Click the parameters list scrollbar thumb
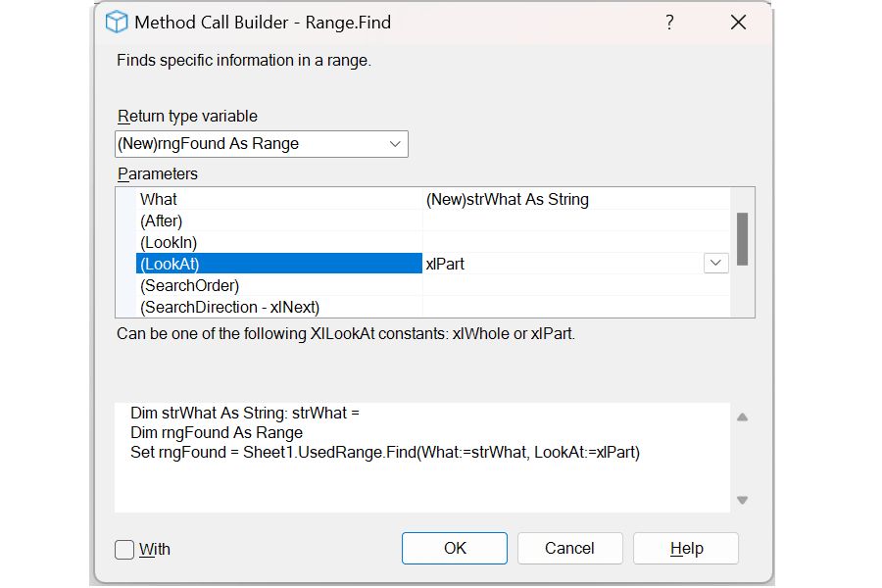This screenshot has height=588, width=882. point(742,238)
